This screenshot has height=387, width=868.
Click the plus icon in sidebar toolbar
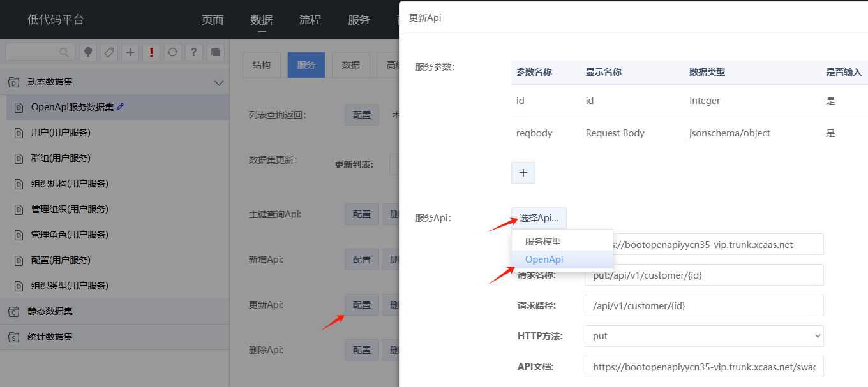(x=130, y=52)
